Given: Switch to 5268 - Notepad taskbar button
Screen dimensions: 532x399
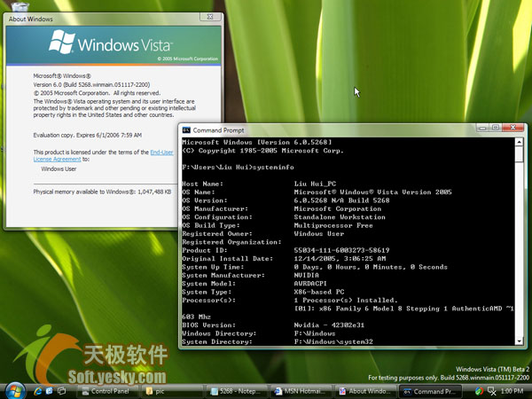Looking at the screenshot, I should coord(236,392).
